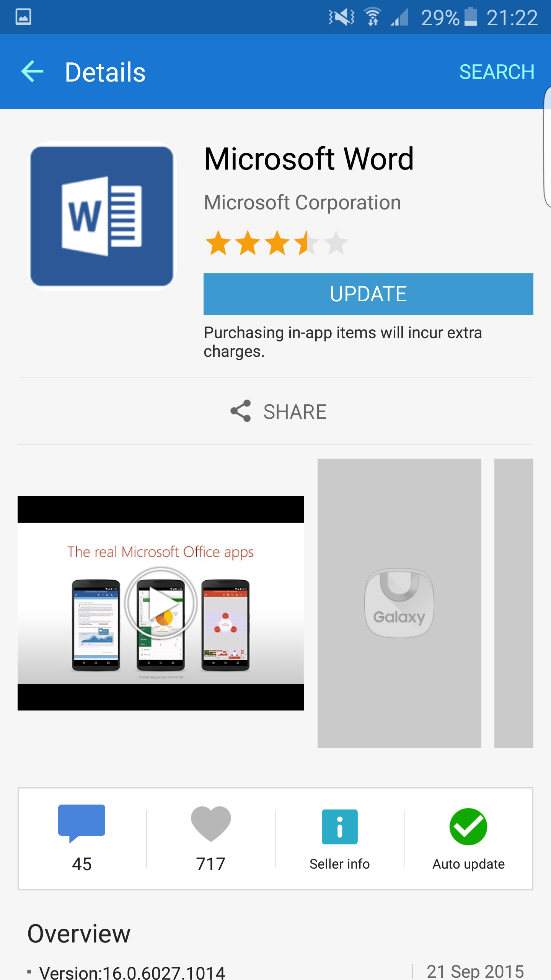The width and height of the screenshot is (551, 980).
Task: Click the UPDATE button
Action: coord(368,294)
